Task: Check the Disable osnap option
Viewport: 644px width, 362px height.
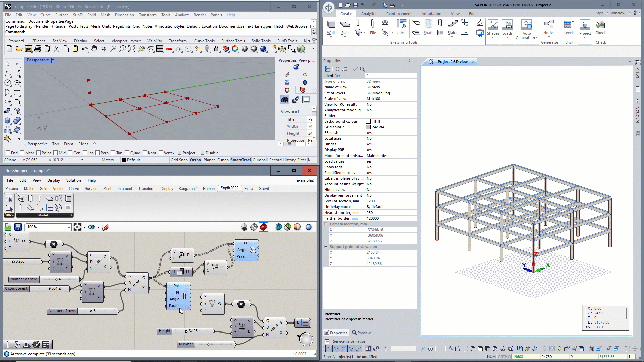Action: (x=203, y=153)
